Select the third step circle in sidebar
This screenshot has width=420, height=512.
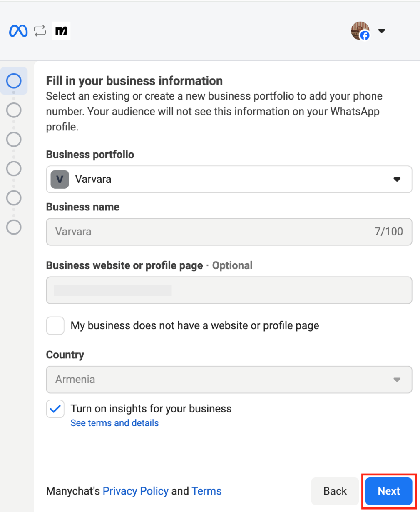pos(14,139)
